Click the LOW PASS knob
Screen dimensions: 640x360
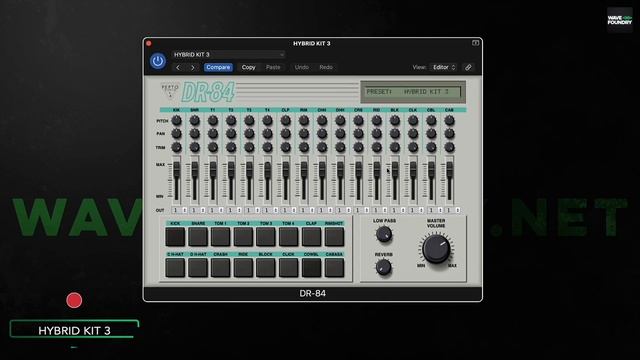pyautogui.click(x=384, y=234)
